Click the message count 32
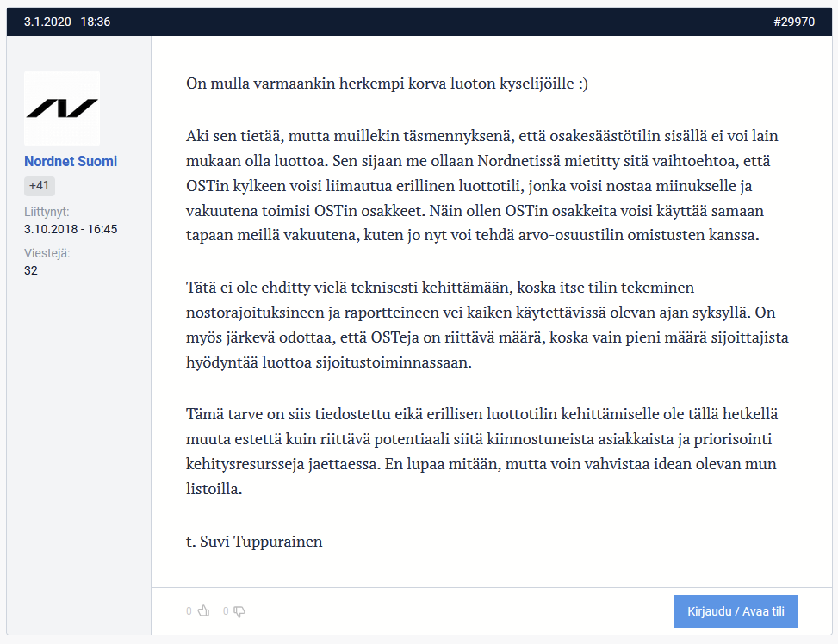This screenshot has width=838, height=644. (31, 270)
